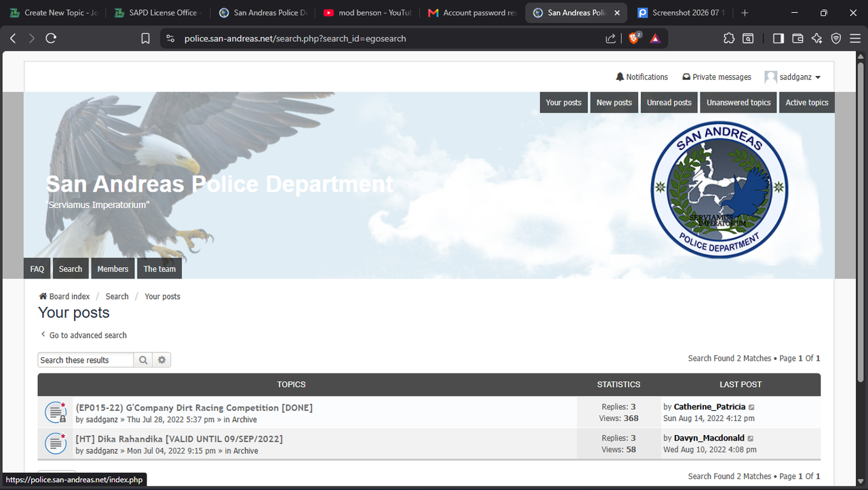Open the G'Company Dirt Racing Competition topic
Viewport: 868px width, 490px height.
point(194,407)
